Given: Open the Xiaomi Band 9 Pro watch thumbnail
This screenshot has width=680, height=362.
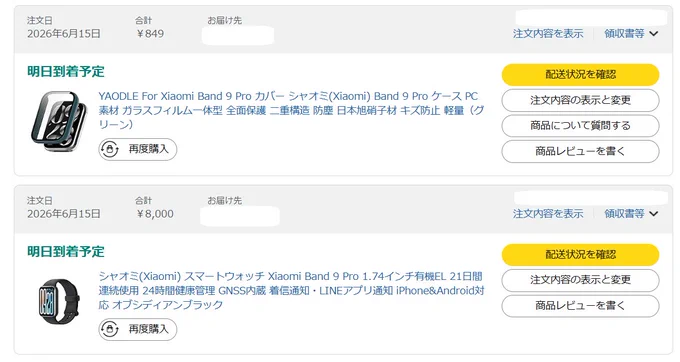Looking at the screenshot, I should pos(59,301).
